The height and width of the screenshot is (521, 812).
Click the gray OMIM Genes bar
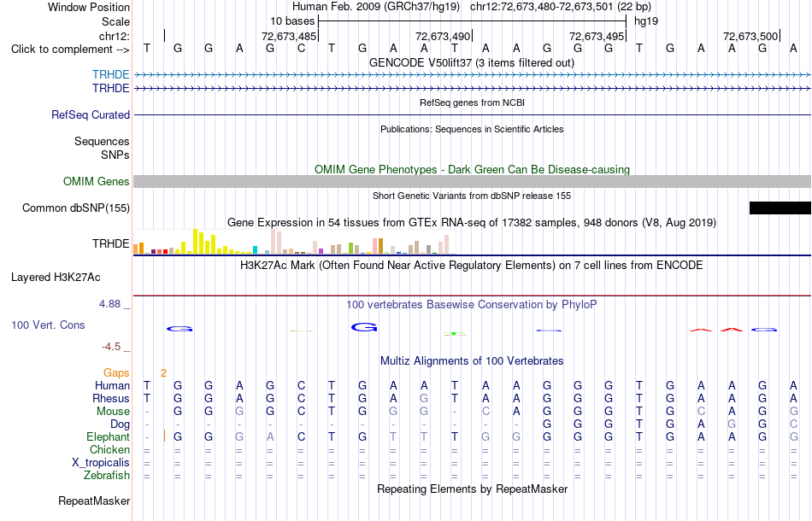(x=472, y=182)
